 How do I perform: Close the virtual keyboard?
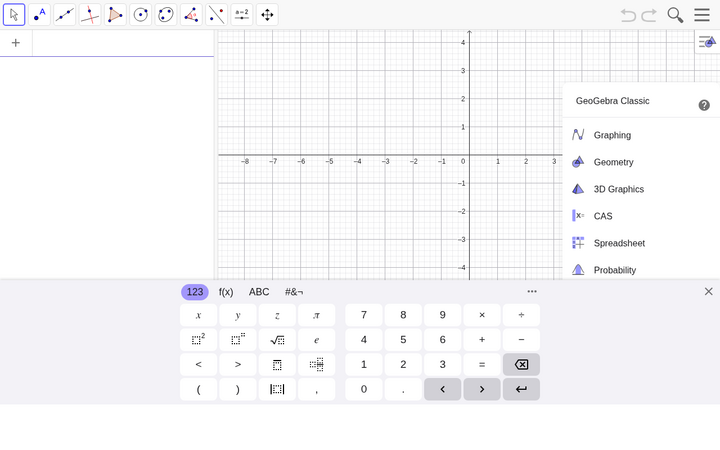point(709,291)
